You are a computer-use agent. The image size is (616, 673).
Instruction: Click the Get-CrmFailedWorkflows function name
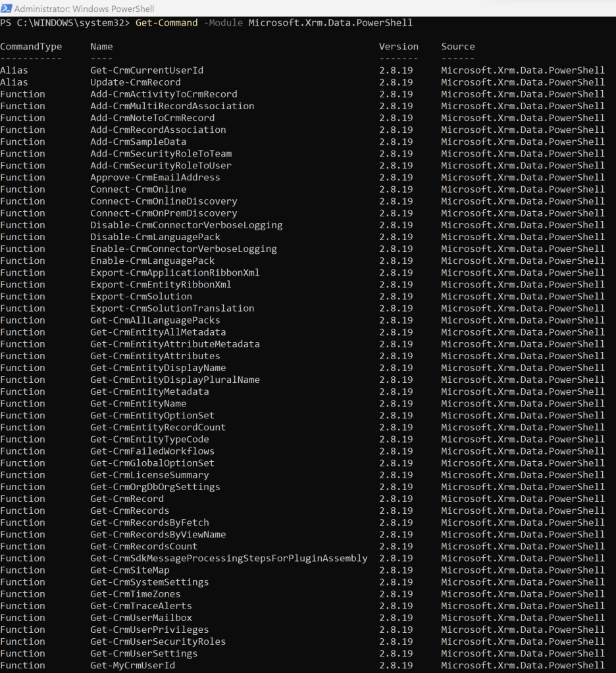pos(152,451)
